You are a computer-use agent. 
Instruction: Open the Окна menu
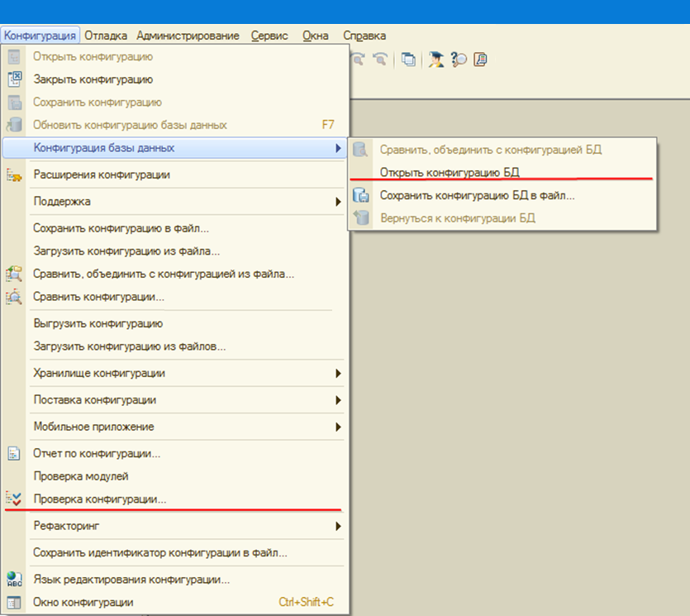(315, 36)
